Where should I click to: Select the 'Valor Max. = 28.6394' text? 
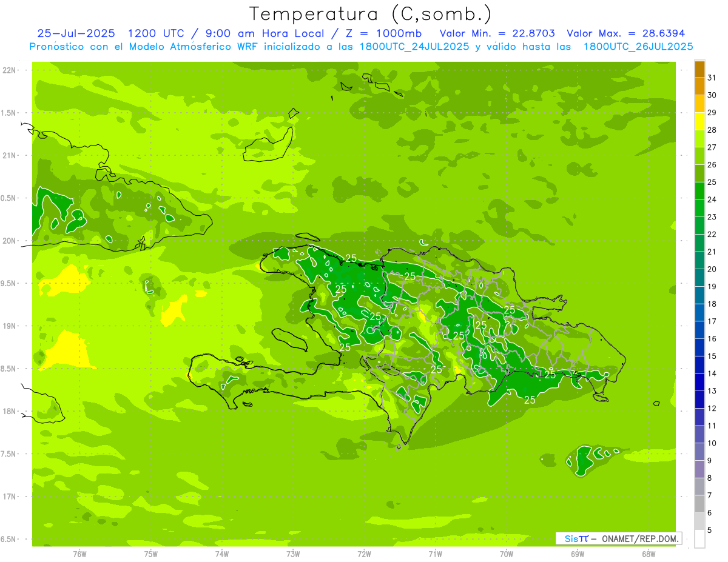click(x=625, y=33)
